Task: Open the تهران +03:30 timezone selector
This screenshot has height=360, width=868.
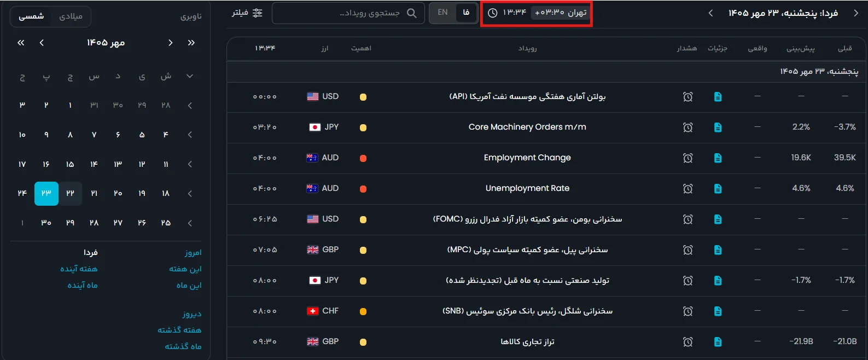Action: tap(561, 13)
